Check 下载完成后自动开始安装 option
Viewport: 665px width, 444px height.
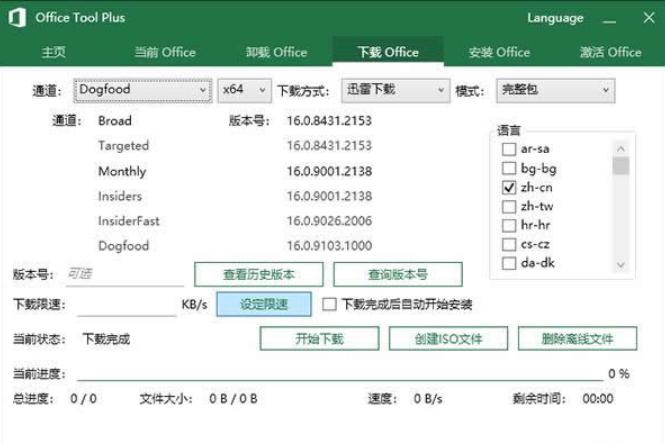coord(329,304)
